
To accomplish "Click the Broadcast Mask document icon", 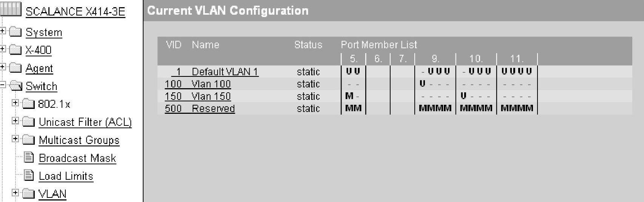I will (x=29, y=157).
